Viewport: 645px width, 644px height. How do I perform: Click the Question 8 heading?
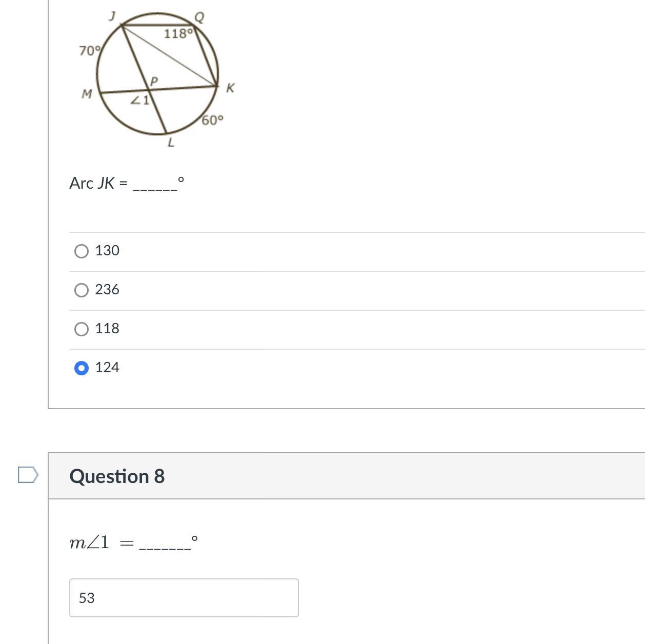tap(117, 476)
